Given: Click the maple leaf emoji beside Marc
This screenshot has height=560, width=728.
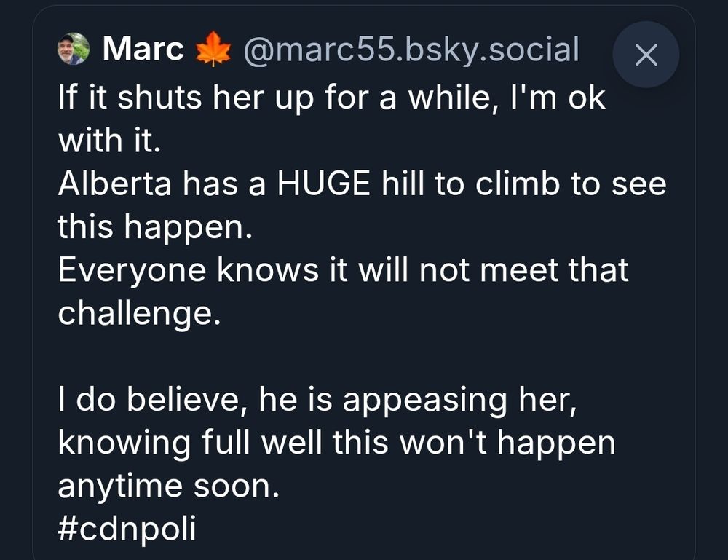Looking at the screenshot, I should (211, 49).
